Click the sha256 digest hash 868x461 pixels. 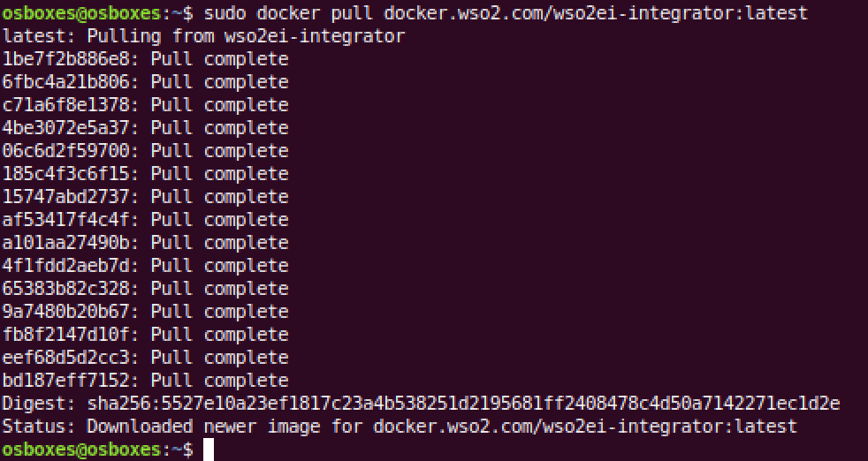[x=462, y=404]
